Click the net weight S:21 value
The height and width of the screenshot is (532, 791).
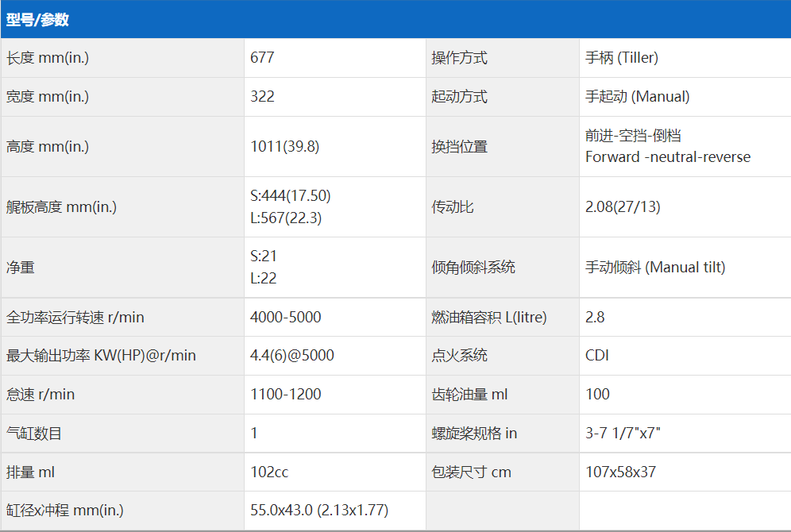coord(264,256)
